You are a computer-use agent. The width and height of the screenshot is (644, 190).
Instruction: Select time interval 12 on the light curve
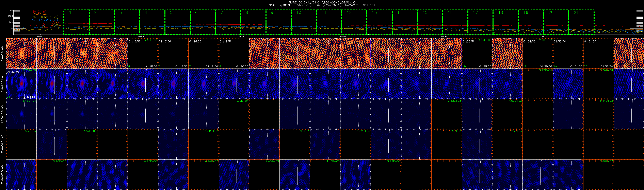(354, 22)
